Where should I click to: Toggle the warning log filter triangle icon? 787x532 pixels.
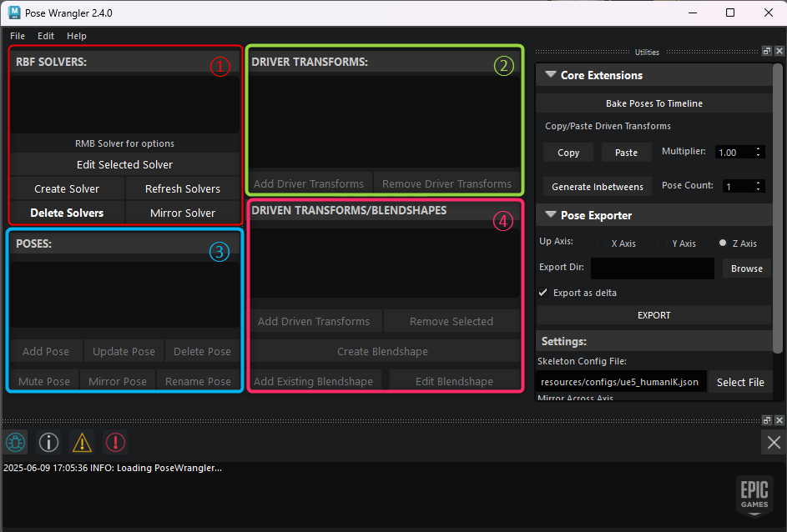[82, 442]
